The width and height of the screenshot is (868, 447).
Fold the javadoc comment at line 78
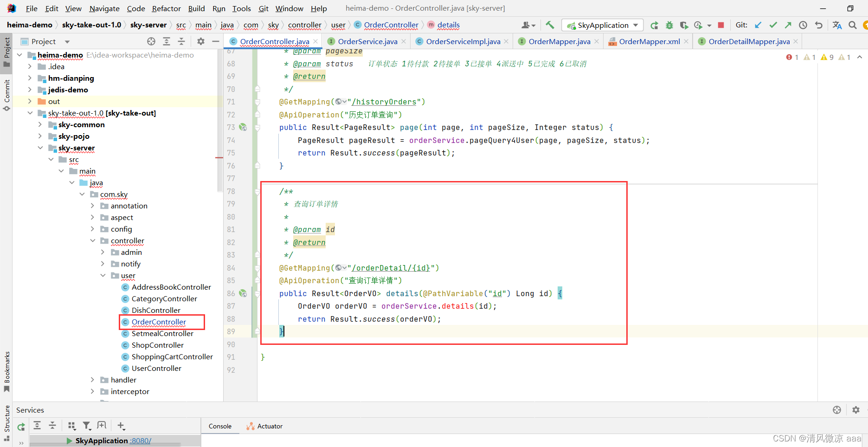click(257, 191)
